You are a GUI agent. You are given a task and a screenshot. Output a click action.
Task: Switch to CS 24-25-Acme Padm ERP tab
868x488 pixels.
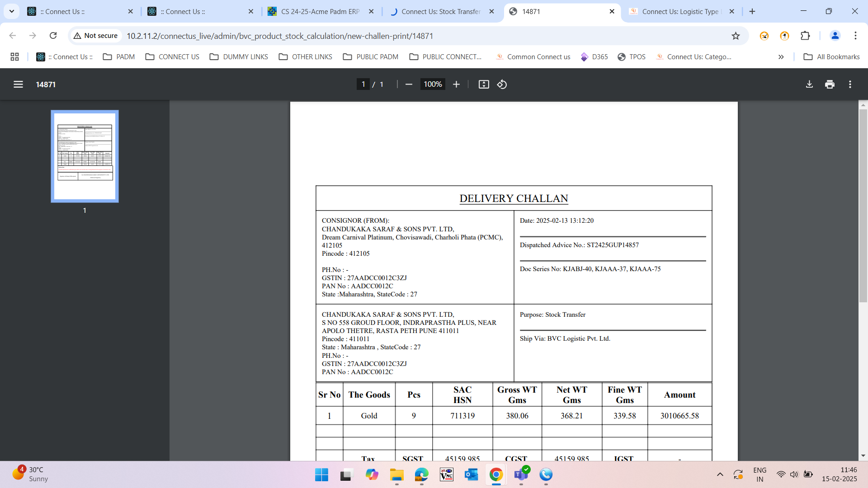point(321,12)
